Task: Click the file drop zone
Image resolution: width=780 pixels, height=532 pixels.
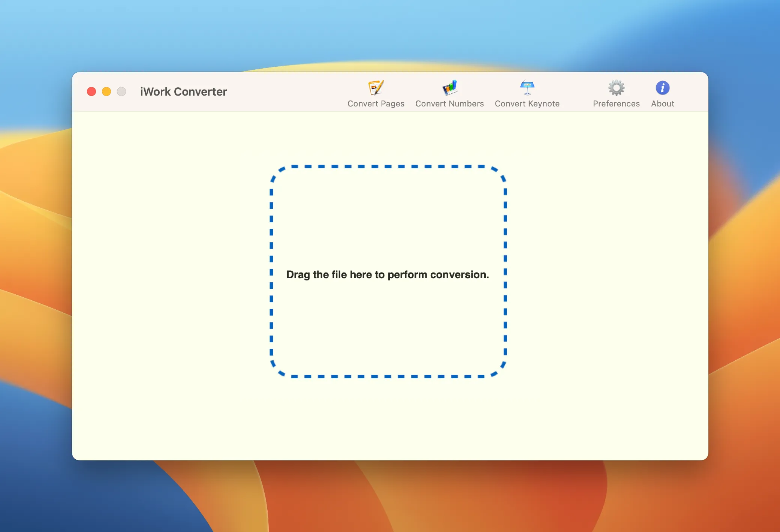Action: 388,271
